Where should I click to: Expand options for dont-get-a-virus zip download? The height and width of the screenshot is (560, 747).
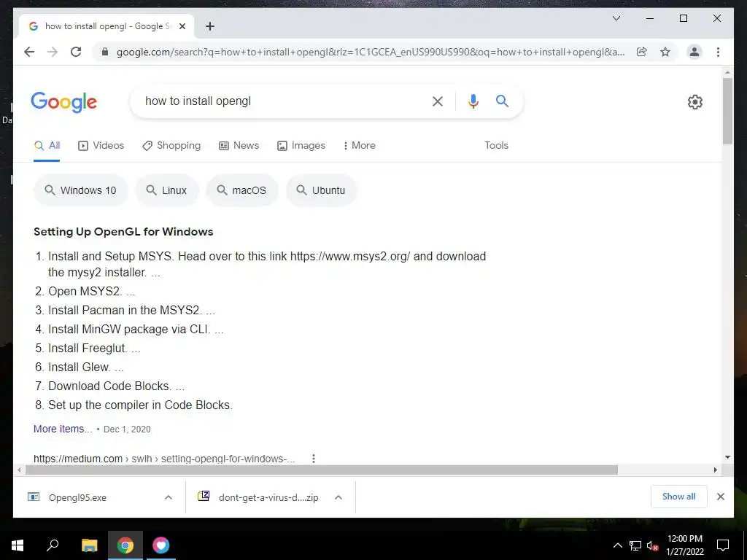pyautogui.click(x=338, y=497)
